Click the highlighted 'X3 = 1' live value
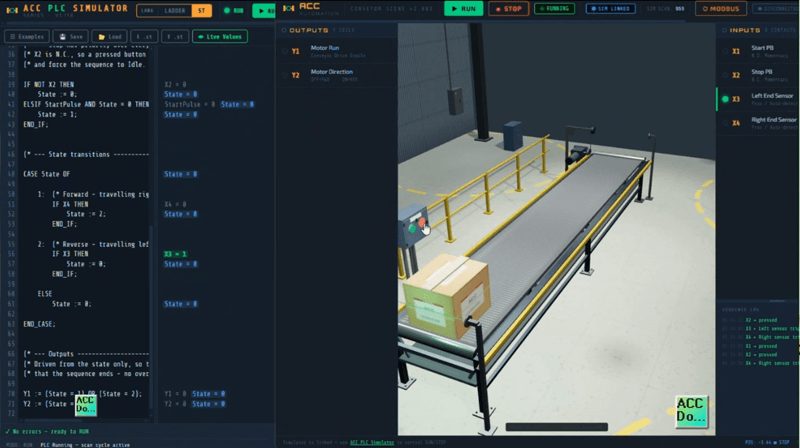 [x=175, y=254]
